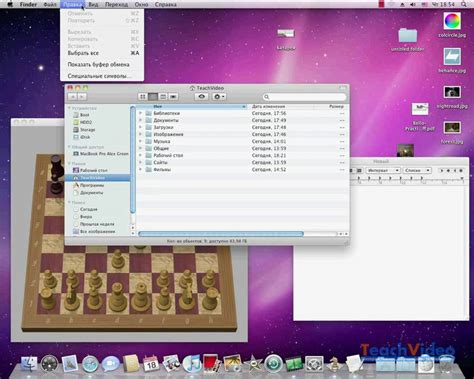The height and width of the screenshot is (379, 474).
Task: Switch Finder to list view
Action: point(153,97)
